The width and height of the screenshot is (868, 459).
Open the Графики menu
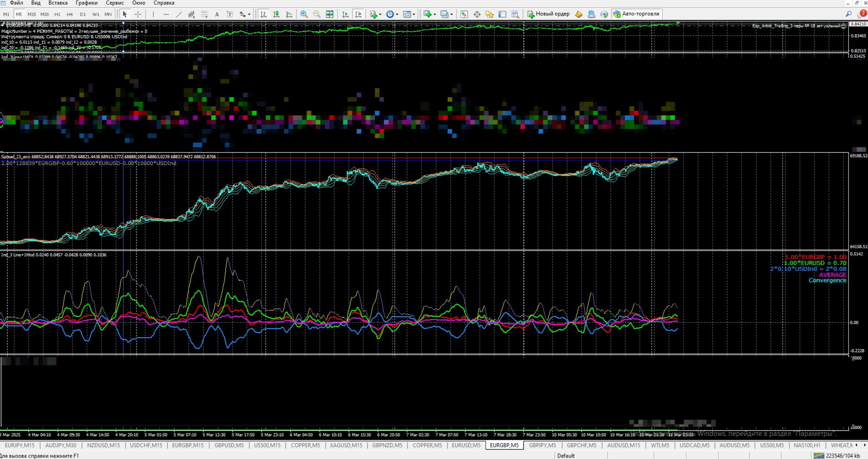[x=86, y=3]
